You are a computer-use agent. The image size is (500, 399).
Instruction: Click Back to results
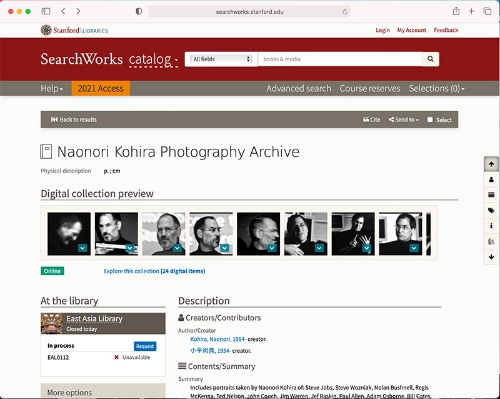pos(73,119)
